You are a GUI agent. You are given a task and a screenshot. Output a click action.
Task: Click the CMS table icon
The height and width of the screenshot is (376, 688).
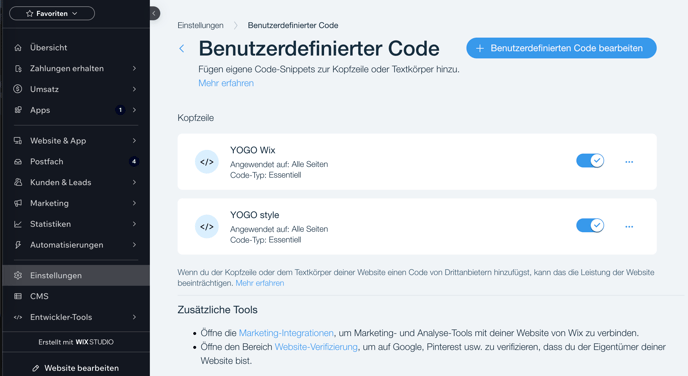click(18, 296)
